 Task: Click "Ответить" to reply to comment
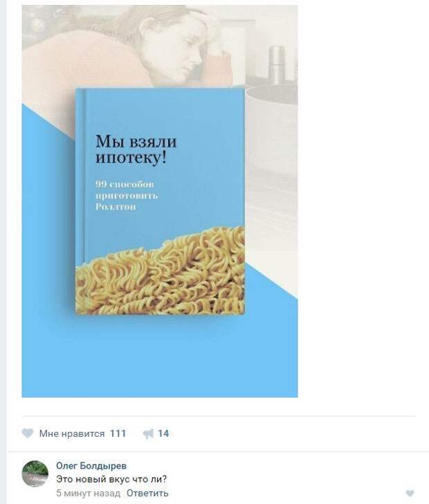point(147,493)
